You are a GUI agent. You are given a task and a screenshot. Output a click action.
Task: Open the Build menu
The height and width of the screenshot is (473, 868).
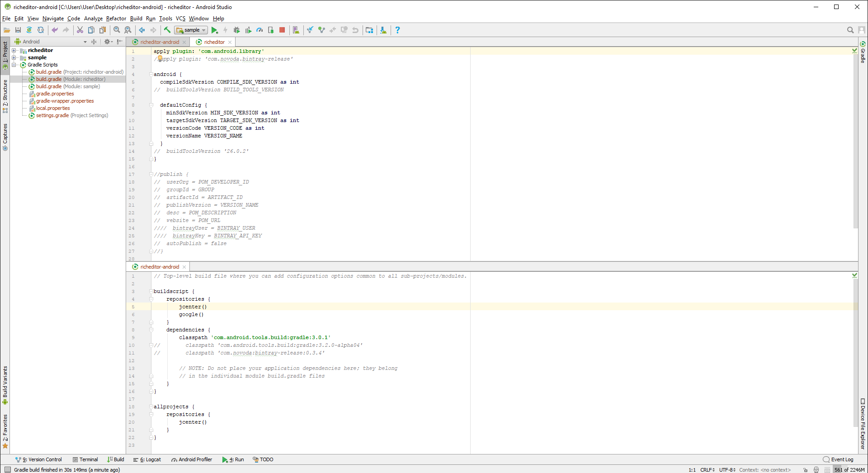point(136,19)
